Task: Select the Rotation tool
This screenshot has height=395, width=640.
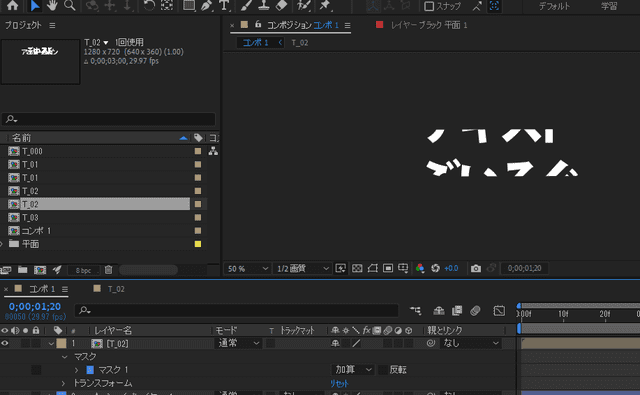Action: [149, 5]
